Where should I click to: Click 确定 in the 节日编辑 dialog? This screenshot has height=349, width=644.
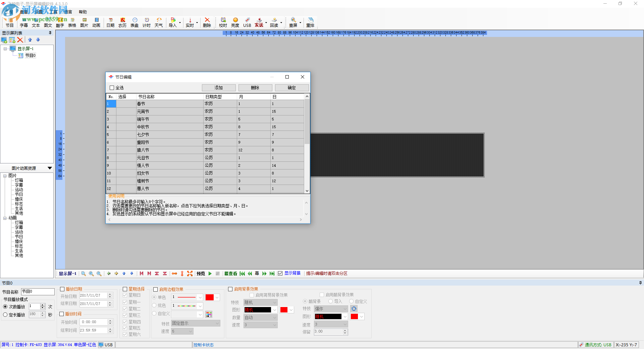click(x=292, y=88)
